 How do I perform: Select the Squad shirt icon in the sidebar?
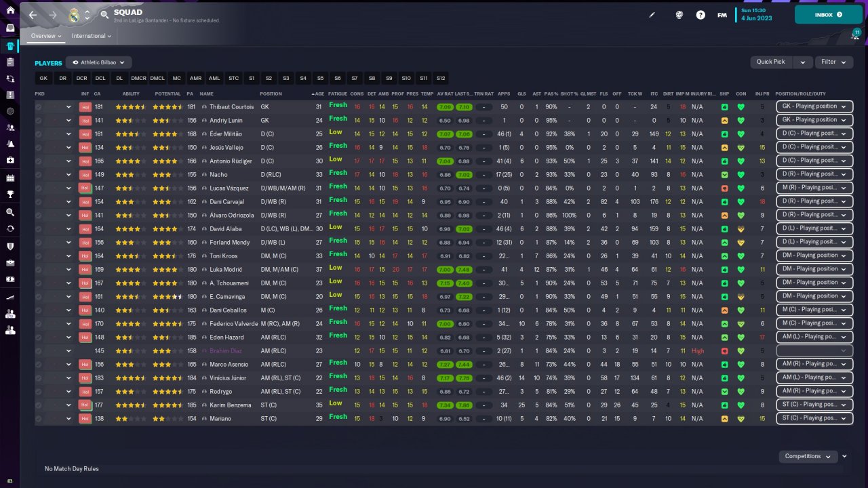click(x=10, y=46)
